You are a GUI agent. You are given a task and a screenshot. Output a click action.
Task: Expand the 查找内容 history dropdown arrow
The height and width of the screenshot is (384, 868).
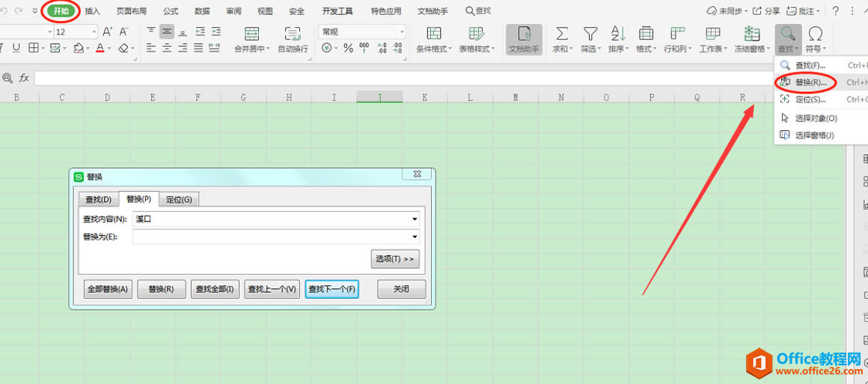(415, 219)
